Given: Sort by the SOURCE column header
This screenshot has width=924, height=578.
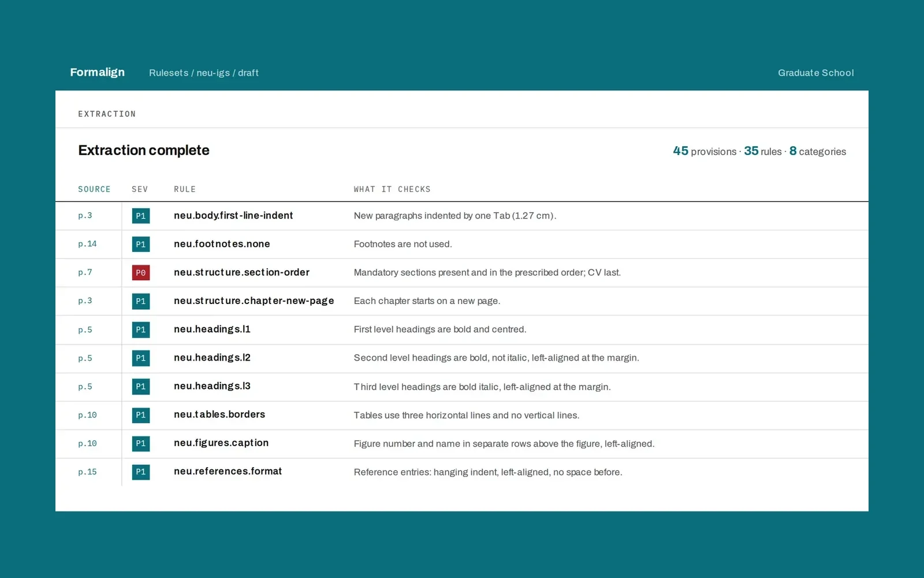Looking at the screenshot, I should tap(94, 189).
